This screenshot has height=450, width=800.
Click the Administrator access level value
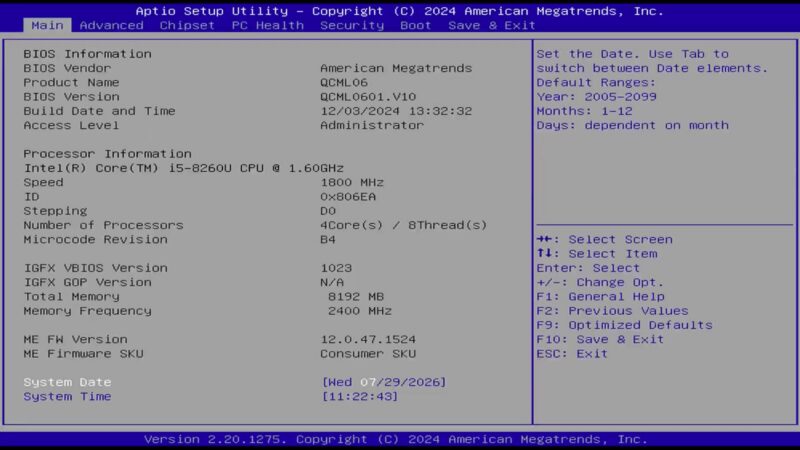click(x=372, y=125)
